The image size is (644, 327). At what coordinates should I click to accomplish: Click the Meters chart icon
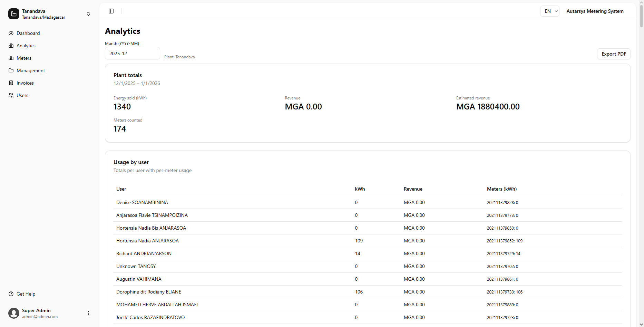(11, 58)
